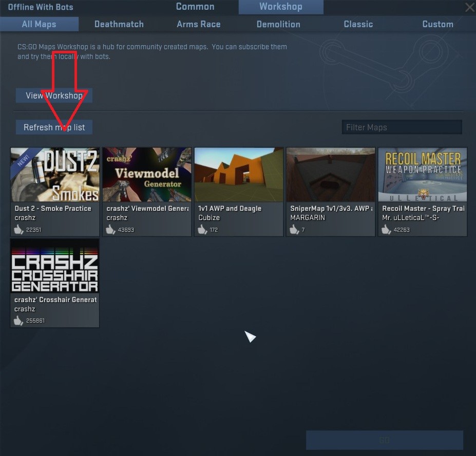Select the Recoil Master map thumbnail

[x=423, y=174]
